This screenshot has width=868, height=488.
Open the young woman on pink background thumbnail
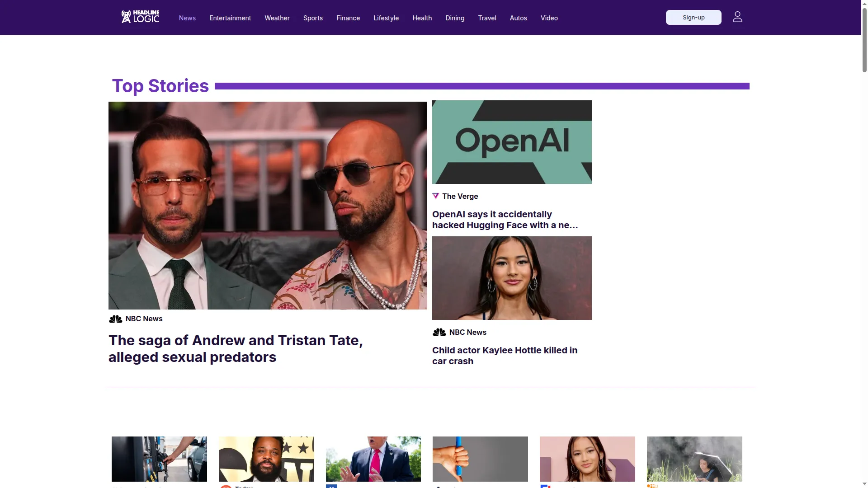[587, 459]
